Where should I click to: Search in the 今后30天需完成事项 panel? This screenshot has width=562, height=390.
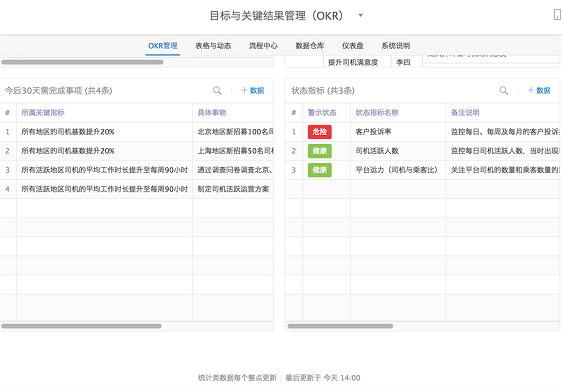coord(217,90)
